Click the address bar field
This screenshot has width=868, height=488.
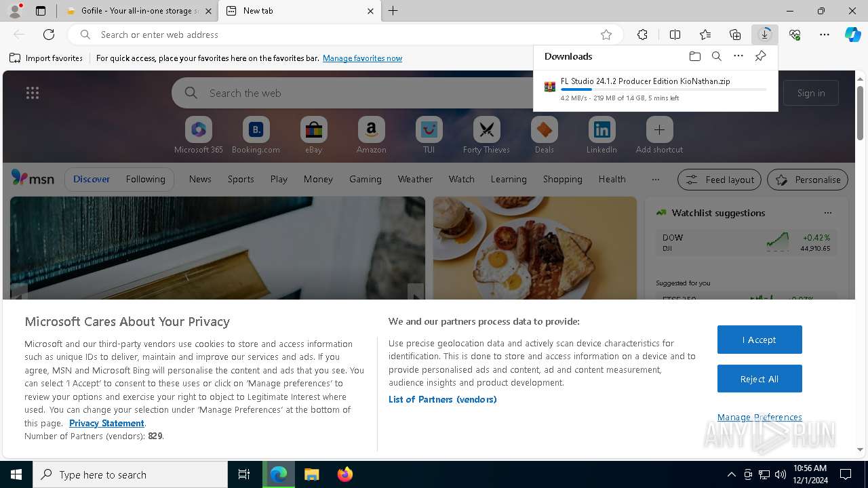(x=346, y=35)
